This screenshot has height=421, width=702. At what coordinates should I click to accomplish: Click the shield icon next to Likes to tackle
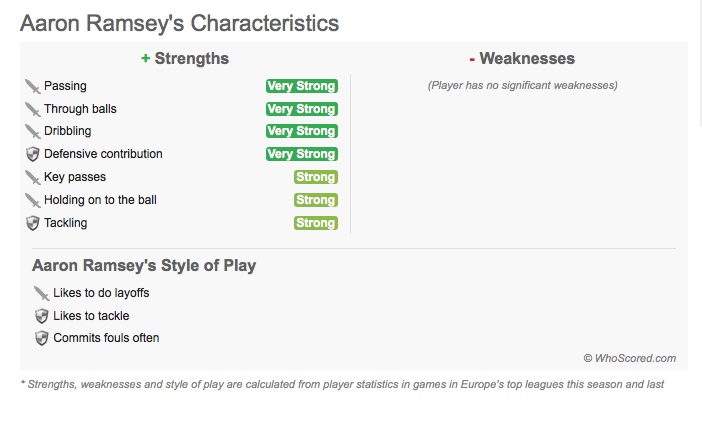point(41,316)
